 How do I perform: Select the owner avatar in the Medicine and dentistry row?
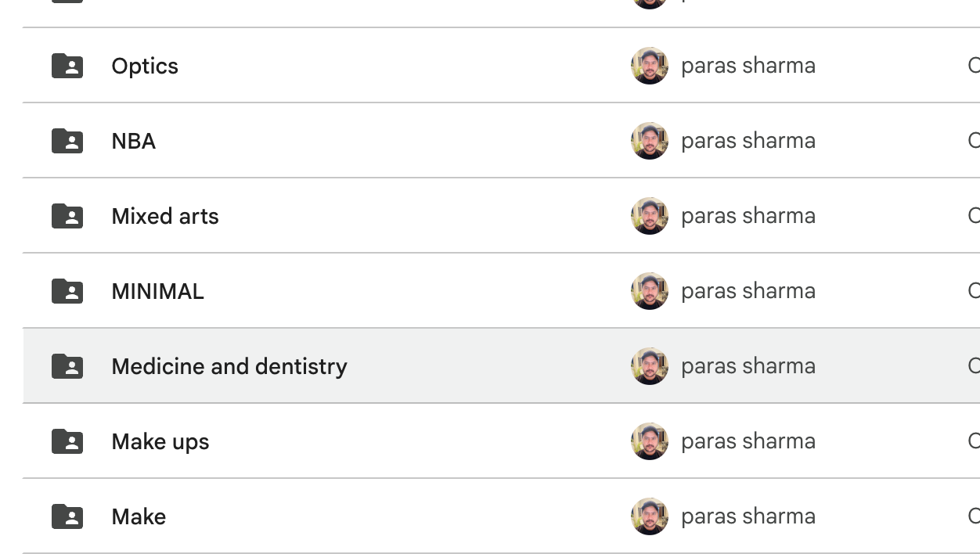click(650, 366)
